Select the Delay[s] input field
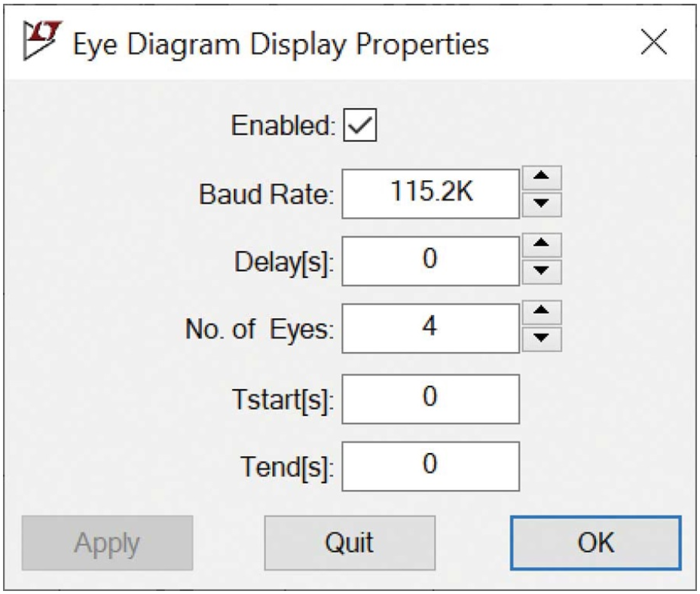The height and width of the screenshot is (594, 700). pyautogui.click(x=431, y=261)
